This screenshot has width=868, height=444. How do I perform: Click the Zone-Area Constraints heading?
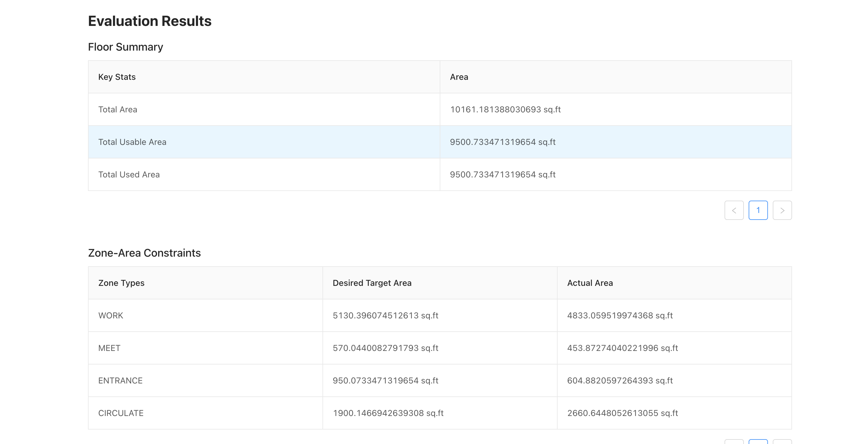pyautogui.click(x=144, y=253)
